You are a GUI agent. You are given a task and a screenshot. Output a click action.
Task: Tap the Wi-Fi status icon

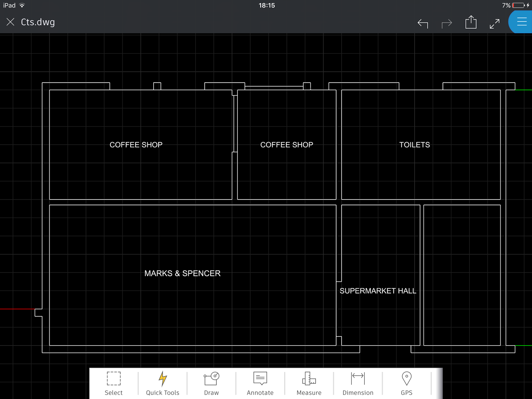pyautogui.click(x=22, y=5)
